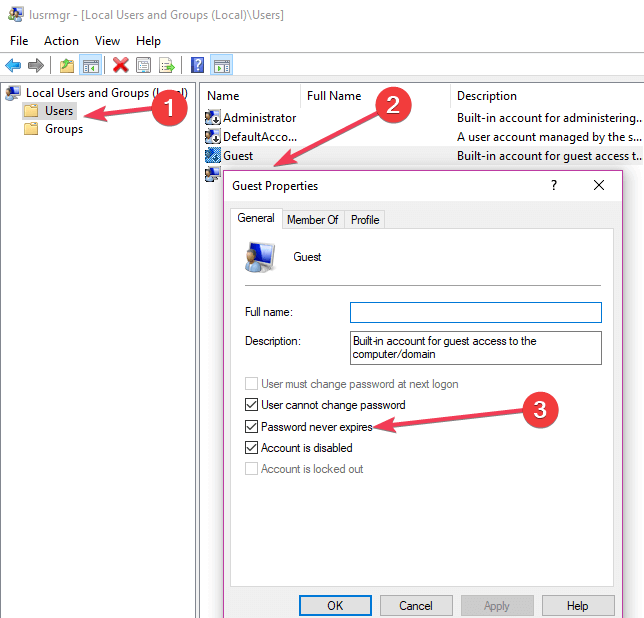
Task: Click 'Built-in account for guest access' list cell
Action: [x=549, y=156]
